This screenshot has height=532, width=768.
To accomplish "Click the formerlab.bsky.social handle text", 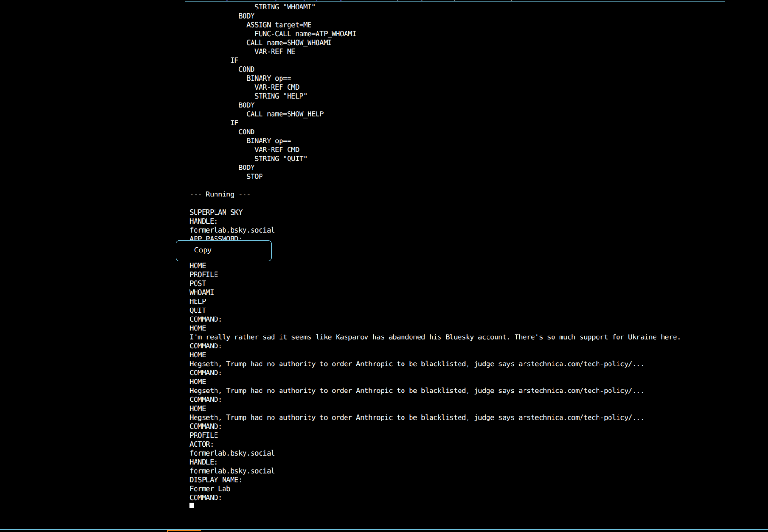I will [x=232, y=230].
